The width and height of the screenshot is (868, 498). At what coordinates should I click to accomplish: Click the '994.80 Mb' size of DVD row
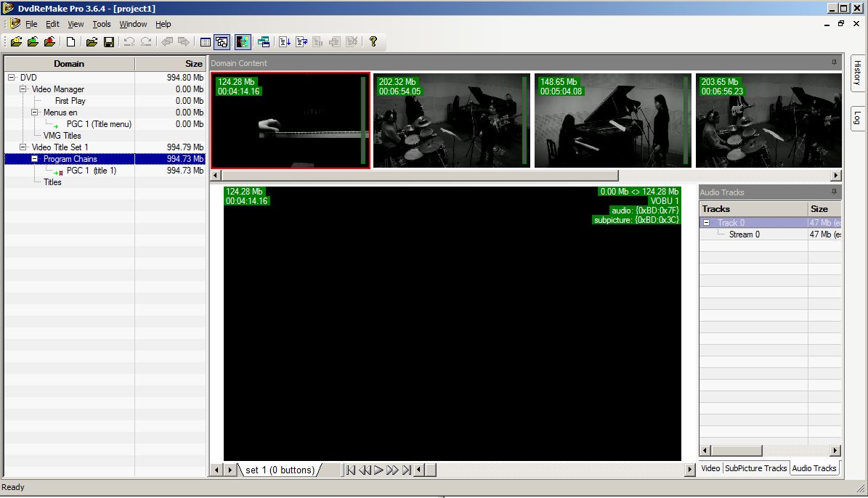185,78
